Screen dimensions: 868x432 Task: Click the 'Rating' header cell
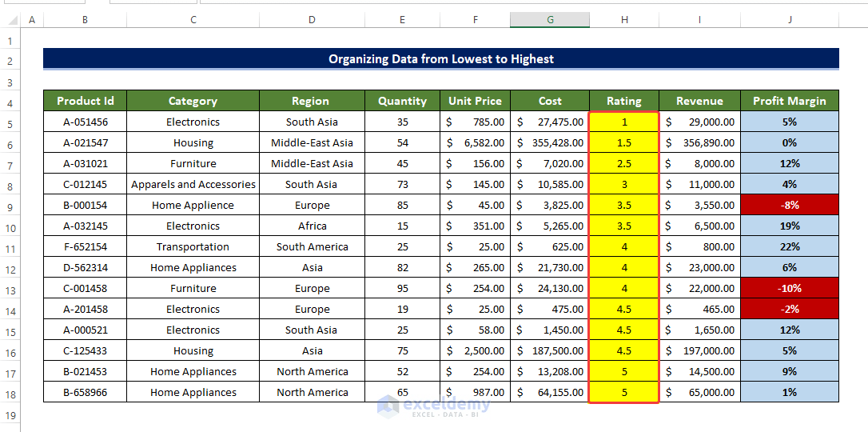click(624, 101)
